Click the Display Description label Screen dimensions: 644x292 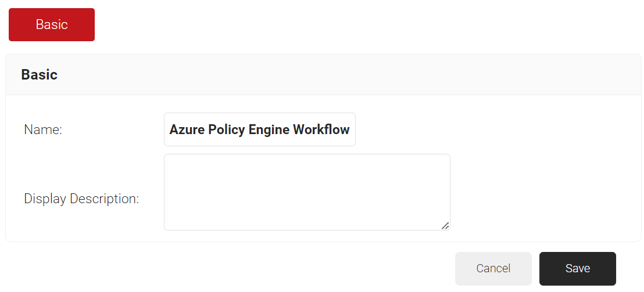pyautogui.click(x=81, y=199)
